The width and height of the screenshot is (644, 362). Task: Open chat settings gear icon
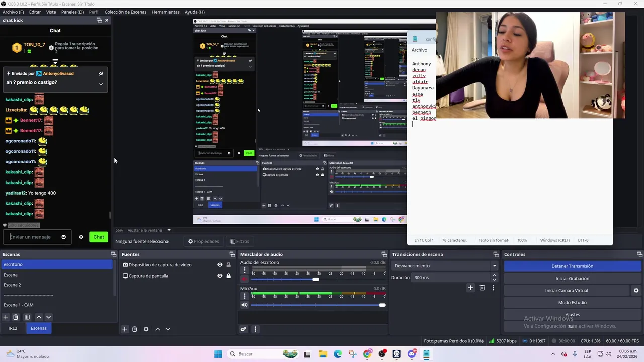[81, 237]
